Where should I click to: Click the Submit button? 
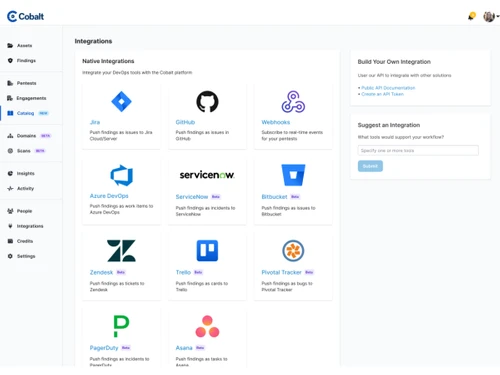point(370,166)
